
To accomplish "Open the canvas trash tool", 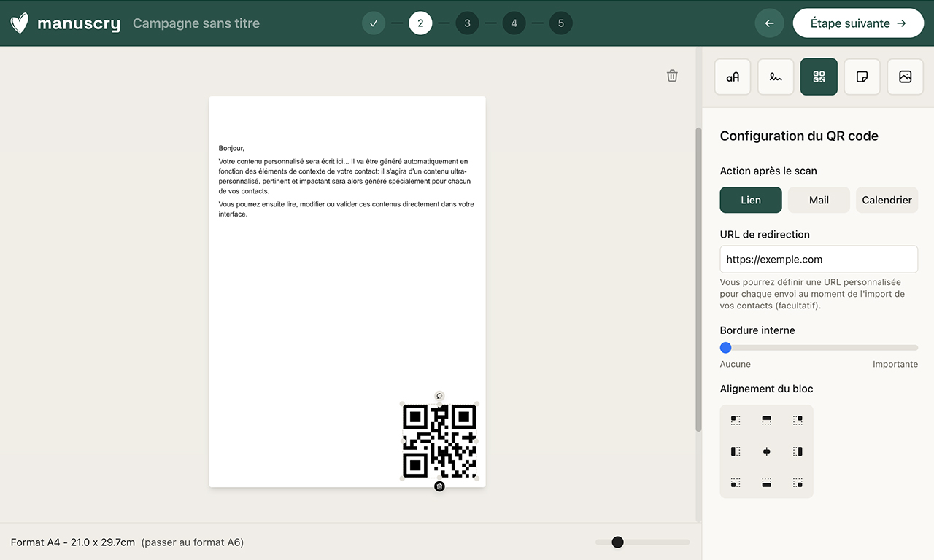I will (x=672, y=75).
